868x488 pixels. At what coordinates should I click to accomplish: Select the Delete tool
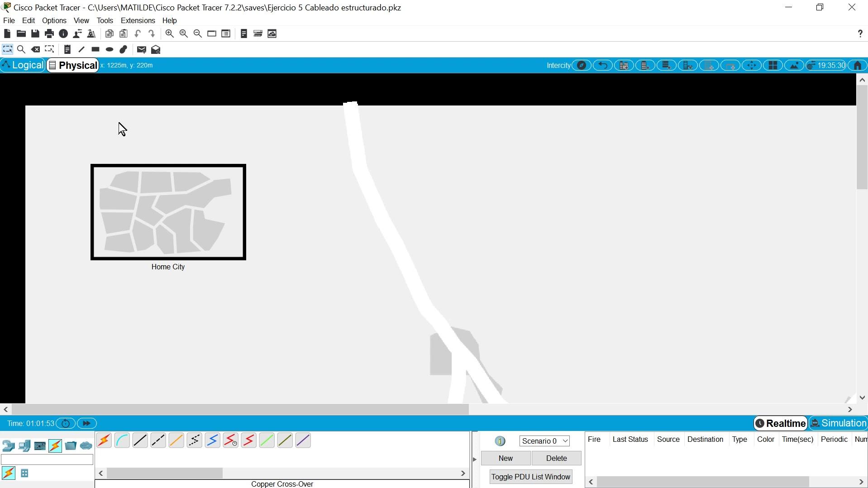(35, 50)
